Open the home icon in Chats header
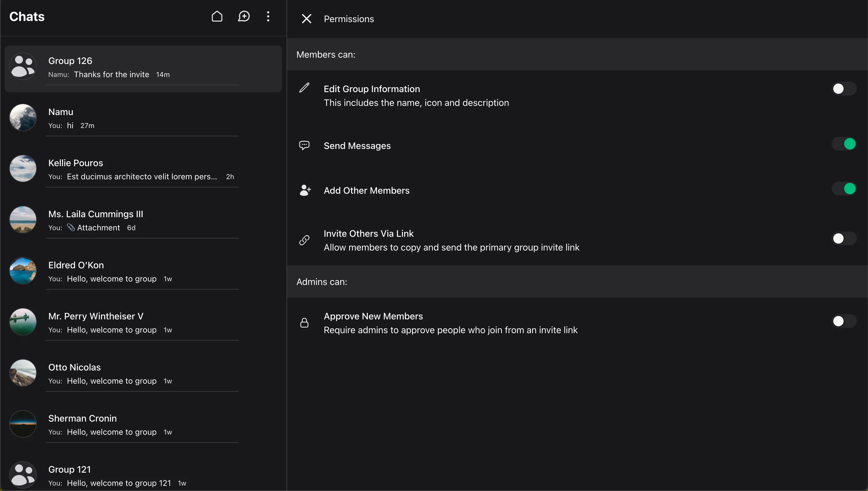Image resolution: width=868 pixels, height=491 pixels. 217,16
